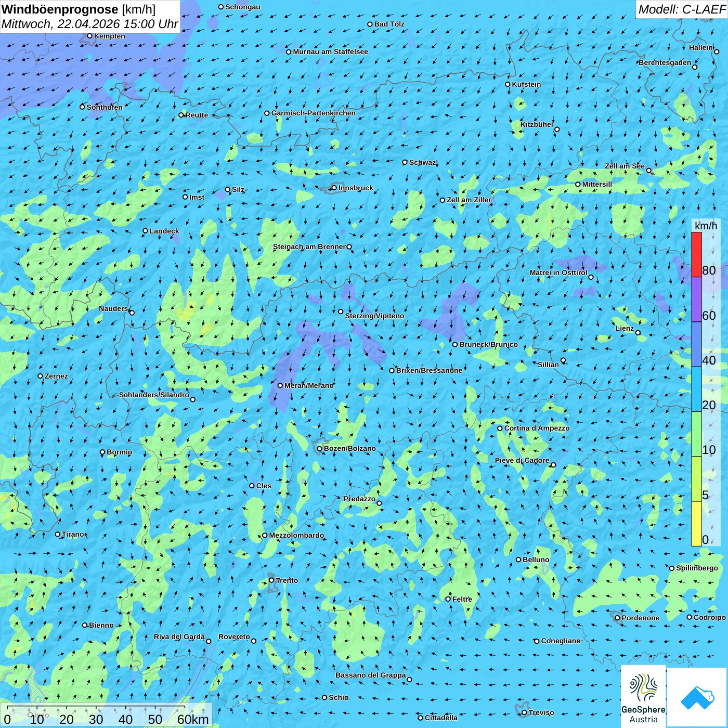Click the Bassano del Grappa label

pos(370,675)
